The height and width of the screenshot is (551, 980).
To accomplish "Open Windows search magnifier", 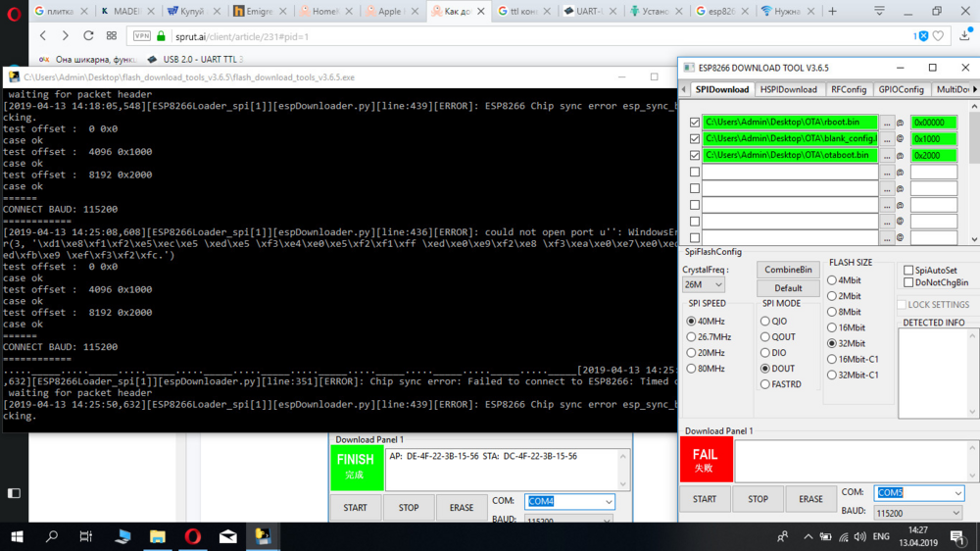I will [52, 536].
